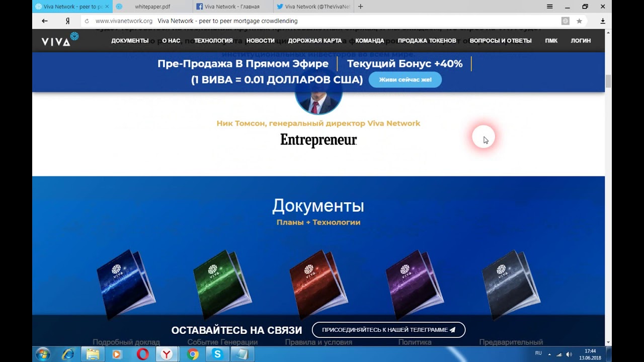Viewport: 644px width, 362px height.
Task: Reload the page with the refresh icon
Action: pos(87,21)
